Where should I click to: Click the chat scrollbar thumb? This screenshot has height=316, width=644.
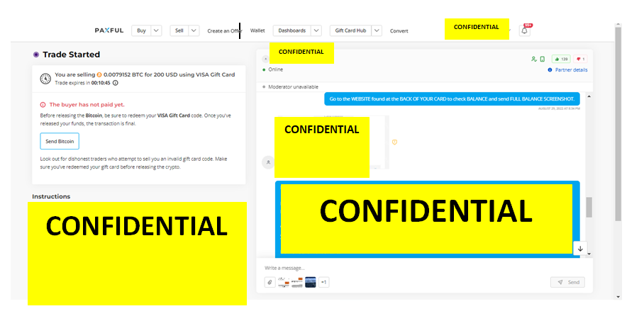589,208
